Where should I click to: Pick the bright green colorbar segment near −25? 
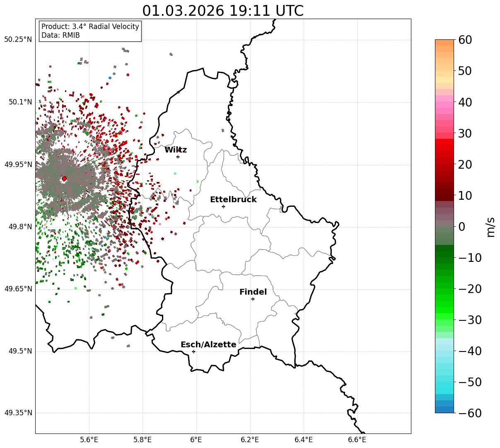click(444, 304)
